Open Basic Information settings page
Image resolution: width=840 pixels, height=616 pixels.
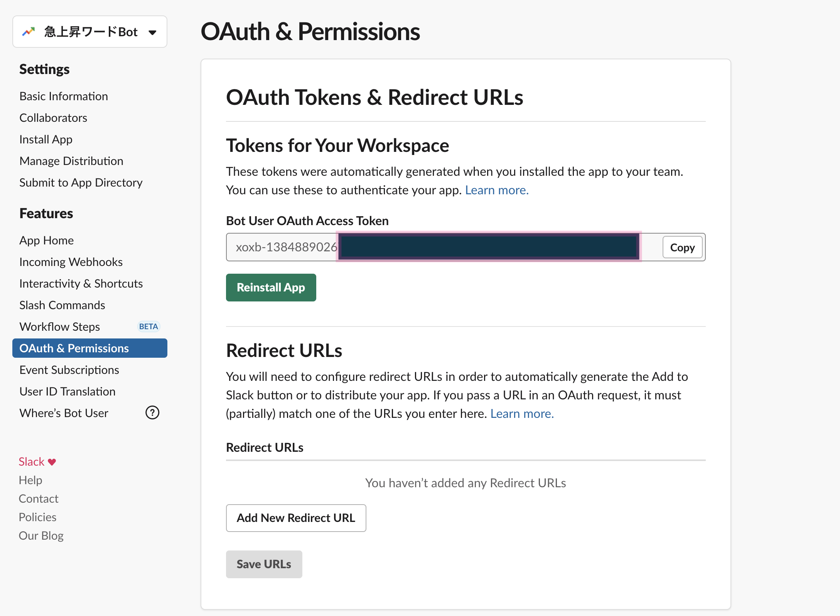pyautogui.click(x=64, y=96)
